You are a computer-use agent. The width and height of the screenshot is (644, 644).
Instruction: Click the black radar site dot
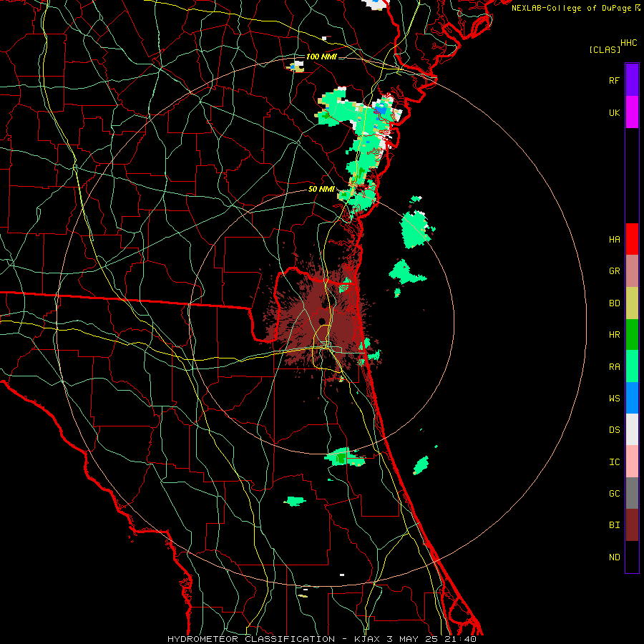point(322,321)
